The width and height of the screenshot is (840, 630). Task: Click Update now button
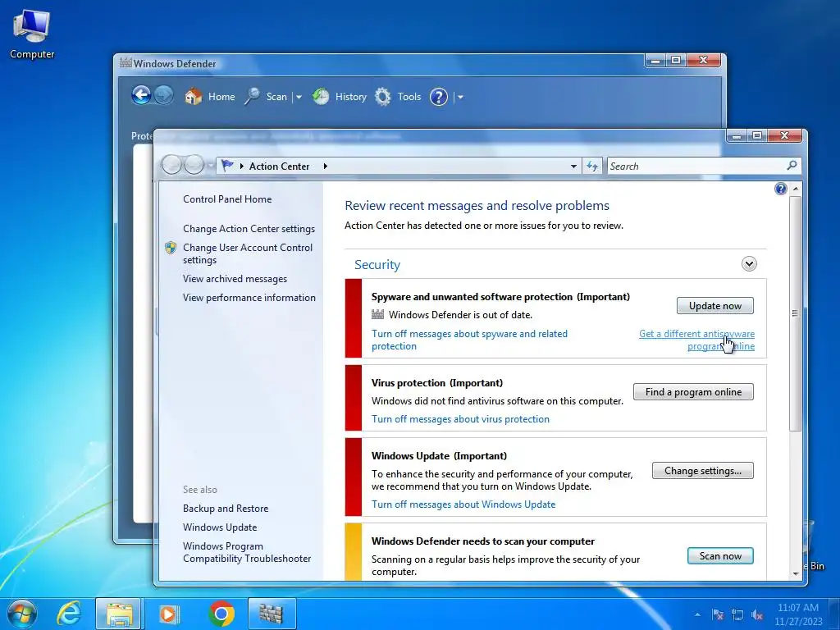click(x=715, y=306)
